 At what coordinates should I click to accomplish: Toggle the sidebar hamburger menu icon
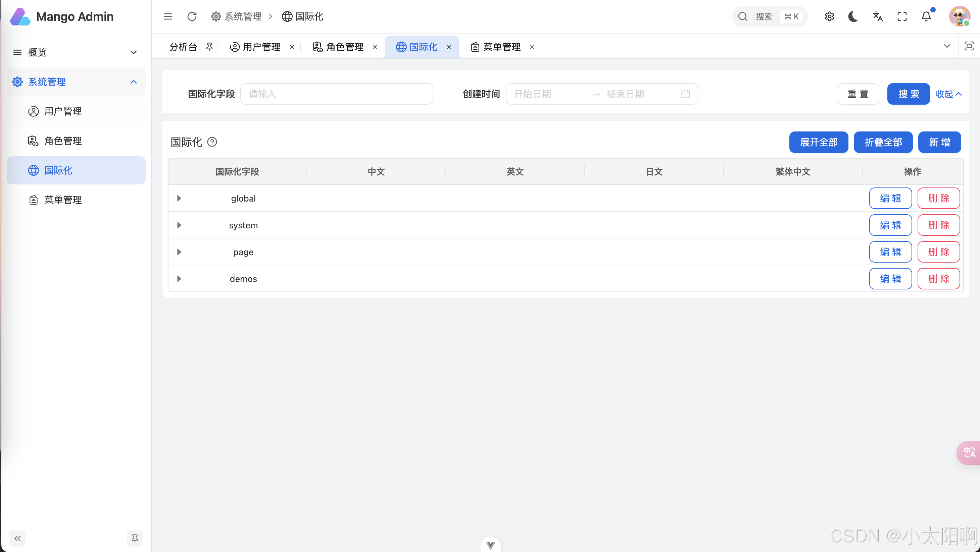[x=168, y=16]
